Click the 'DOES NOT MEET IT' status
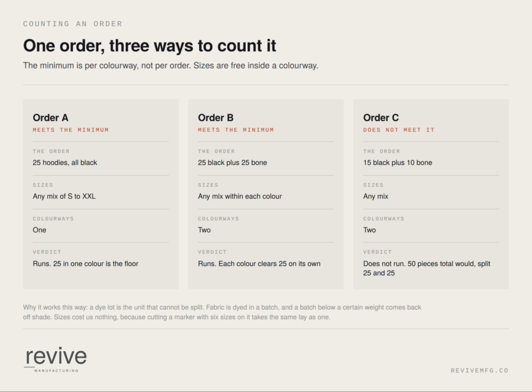 tap(398, 130)
